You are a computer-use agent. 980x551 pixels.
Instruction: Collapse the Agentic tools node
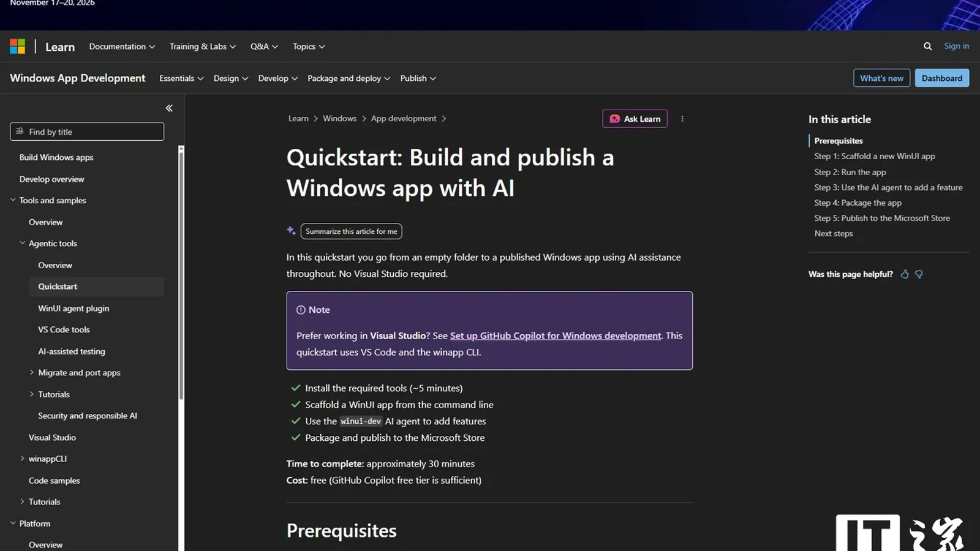click(x=23, y=243)
